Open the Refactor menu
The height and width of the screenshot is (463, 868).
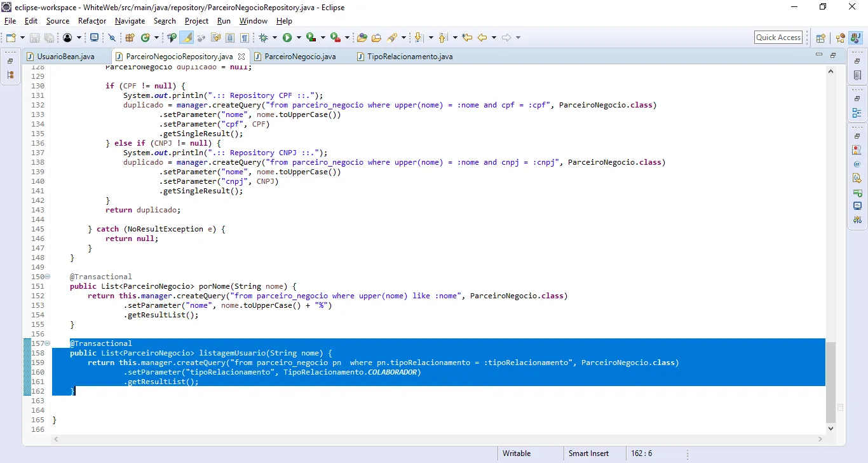point(92,21)
